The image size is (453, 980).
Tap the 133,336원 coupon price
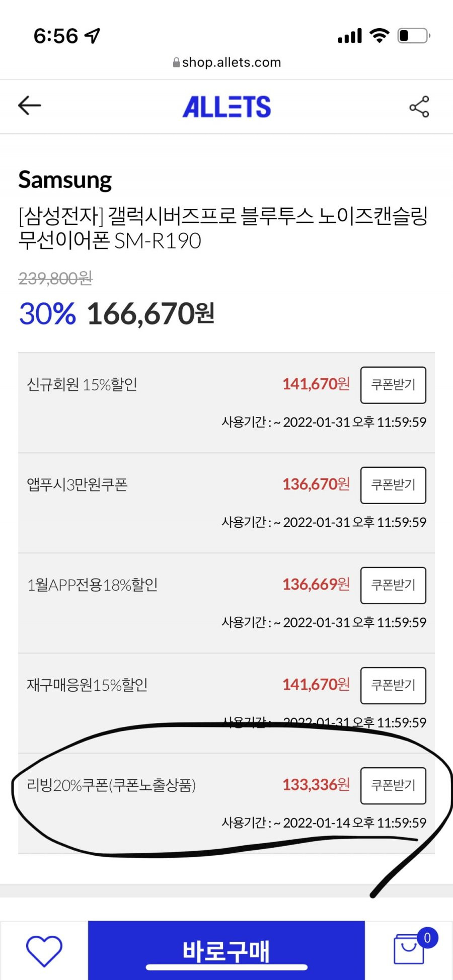(316, 785)
